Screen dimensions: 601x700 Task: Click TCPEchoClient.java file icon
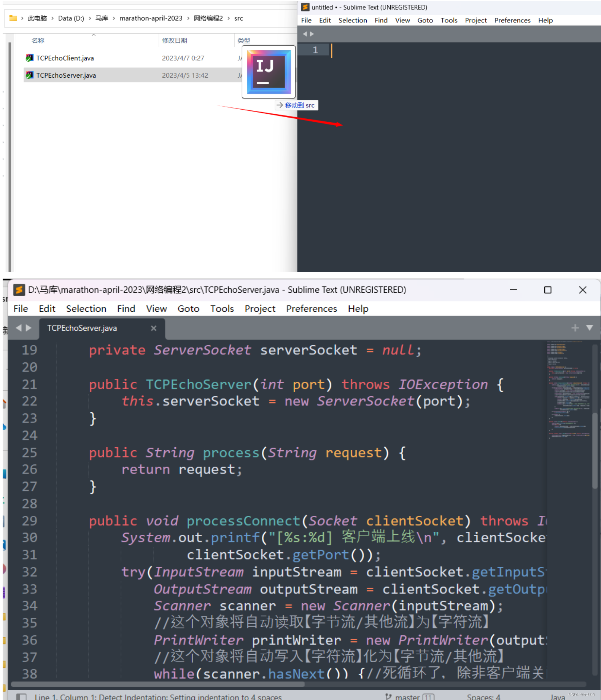pyautogui.click(x=30, y=58)
